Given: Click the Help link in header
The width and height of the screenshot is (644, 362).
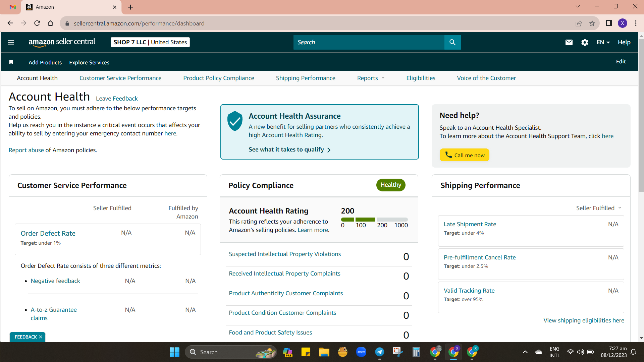Looking at the screenshot, I should 624,42.
